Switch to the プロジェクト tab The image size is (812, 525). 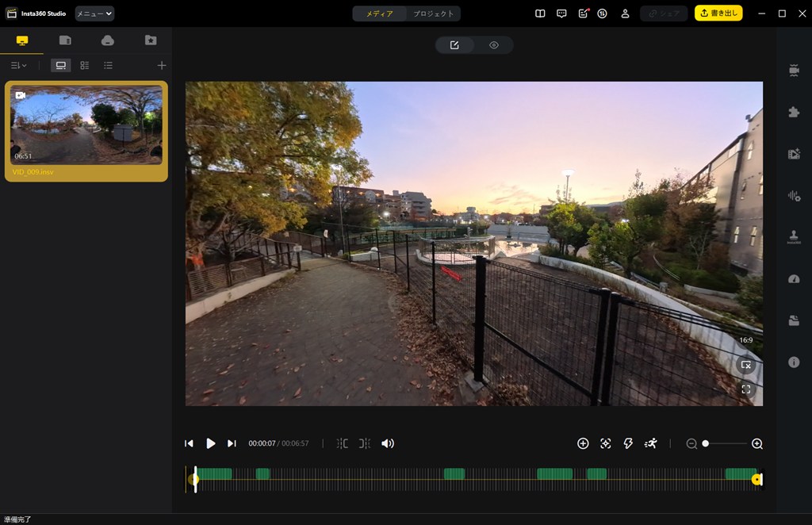coord(434,13)
